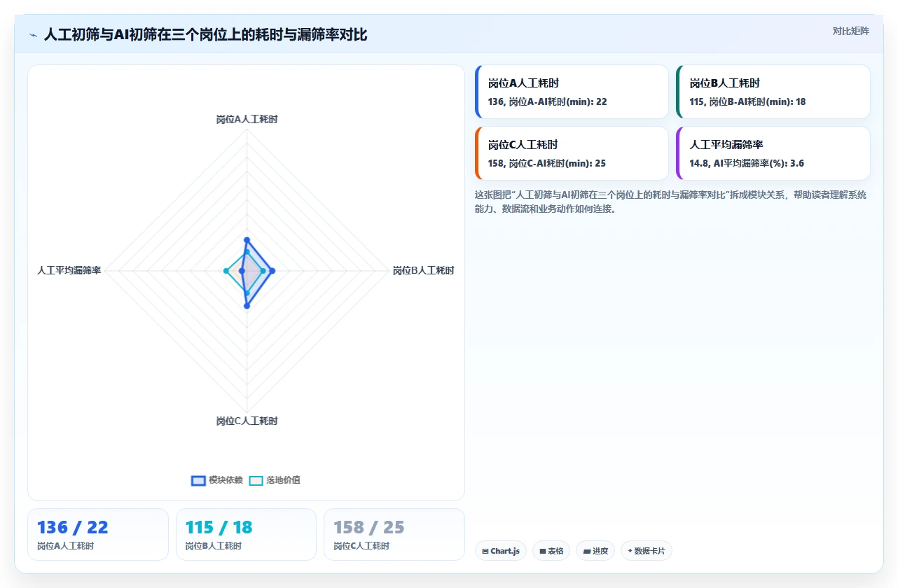This screenshot has width=898, height=588.
Task: Click the 岗位C人工耗时 radar axis label
Action: (x=247, y=421)
